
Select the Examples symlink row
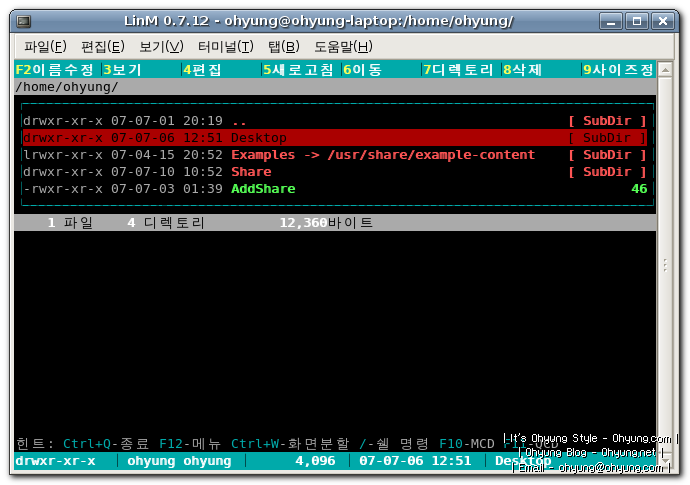coord(337,155)
